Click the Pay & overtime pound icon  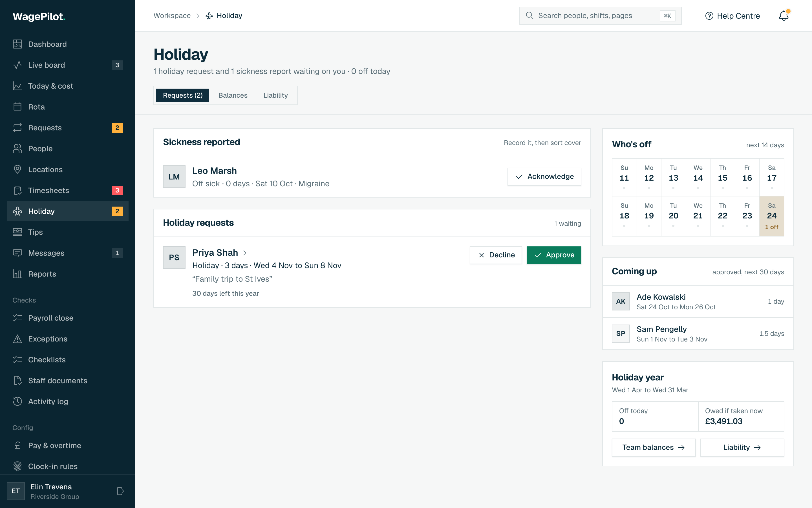17,445
